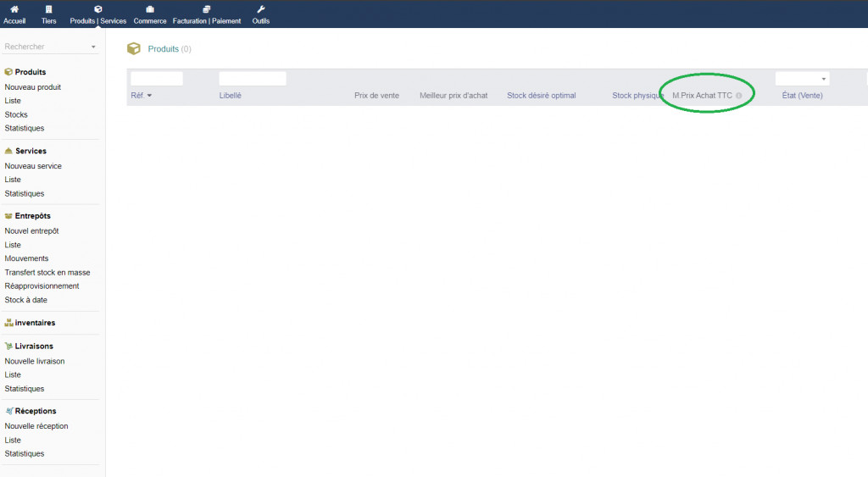Sort by the Prix de vente column
Viewport: 868px width, 477px height.
376,96
